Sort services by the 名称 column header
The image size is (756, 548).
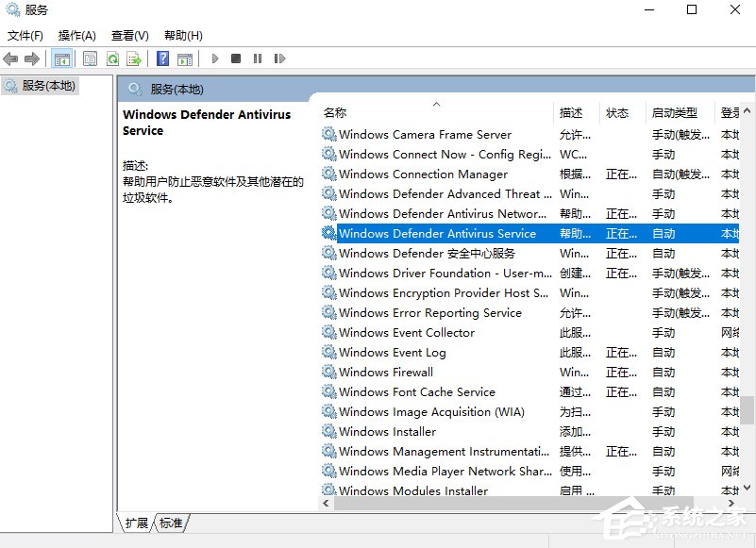340,112
